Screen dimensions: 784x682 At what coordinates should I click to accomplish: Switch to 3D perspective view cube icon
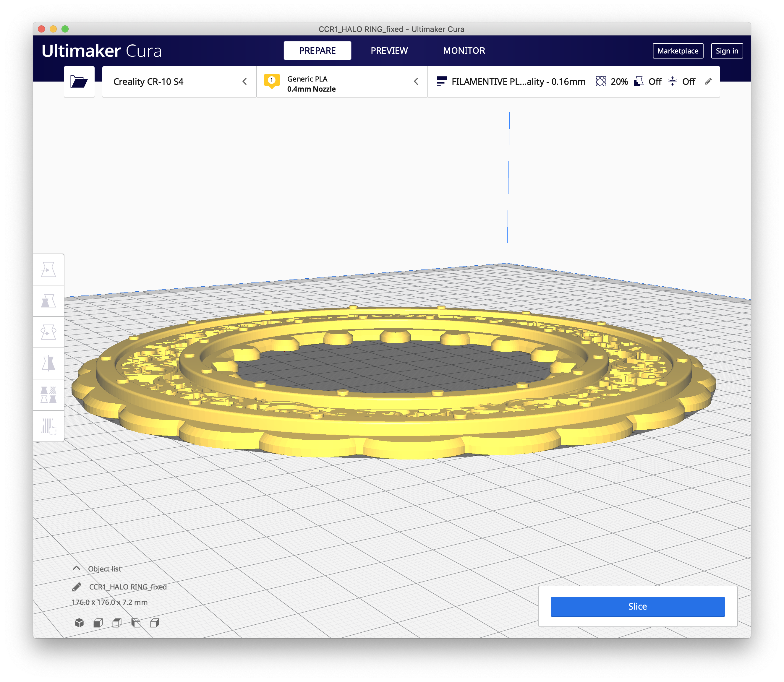[79, 623]
